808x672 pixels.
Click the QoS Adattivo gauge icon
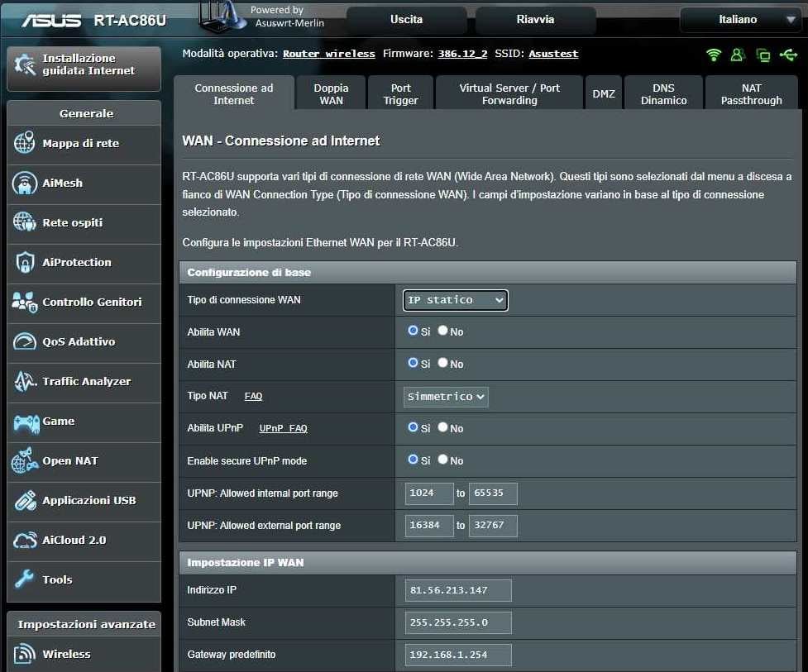tap(25, 341)
